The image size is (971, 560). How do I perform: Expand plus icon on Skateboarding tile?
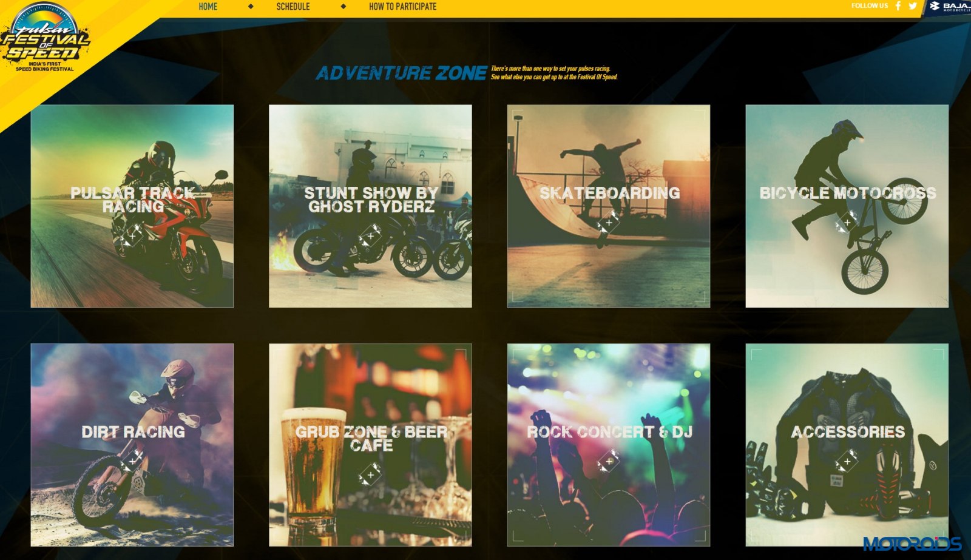(609, 222)
